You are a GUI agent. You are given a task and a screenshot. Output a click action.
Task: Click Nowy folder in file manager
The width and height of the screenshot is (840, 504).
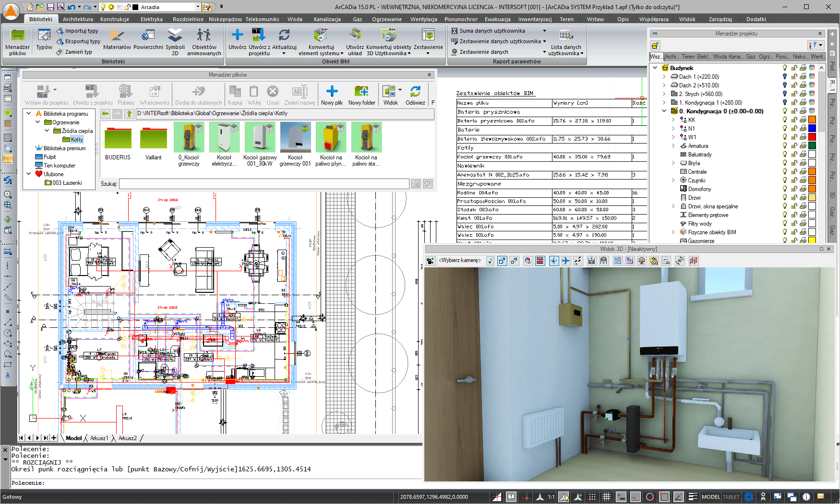361,95
